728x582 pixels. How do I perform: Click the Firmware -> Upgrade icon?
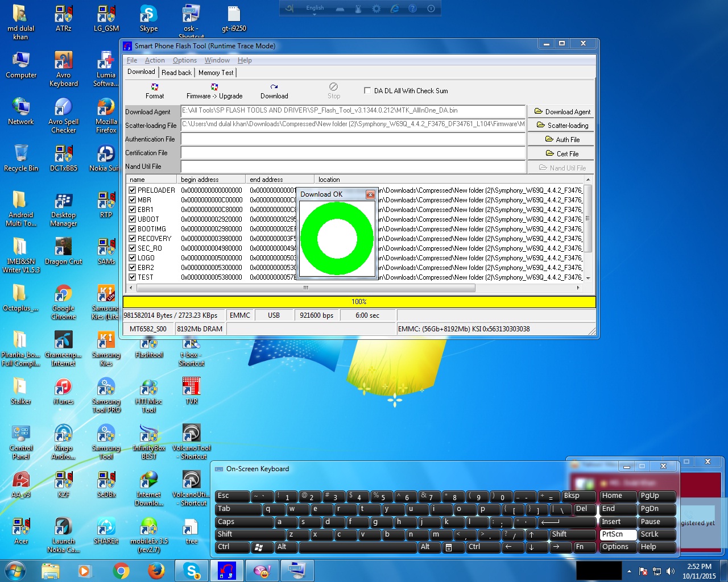point(214,91)
